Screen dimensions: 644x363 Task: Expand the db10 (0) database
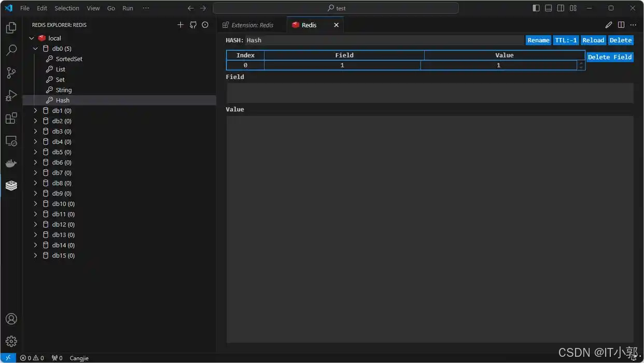[x=36, y=204]
